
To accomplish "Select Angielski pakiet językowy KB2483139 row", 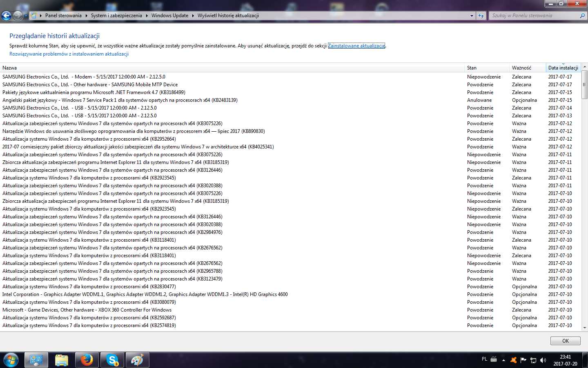I will [x=290, y=100].
